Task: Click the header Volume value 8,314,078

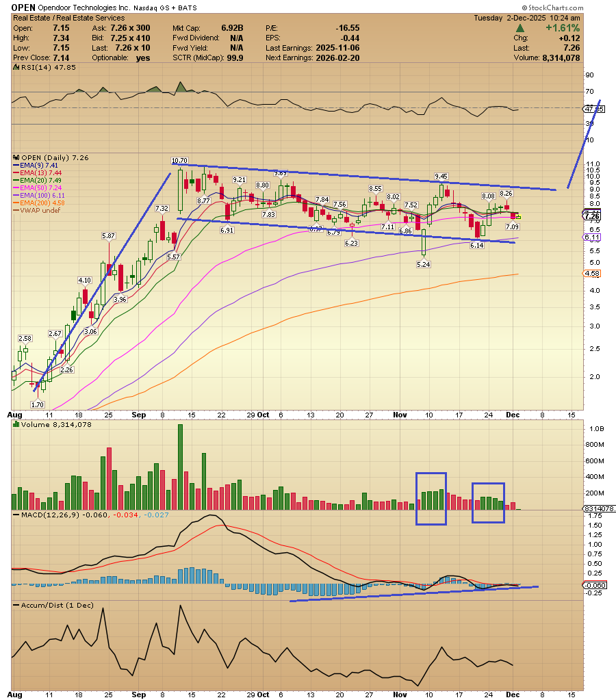Action: click(561, 58)
